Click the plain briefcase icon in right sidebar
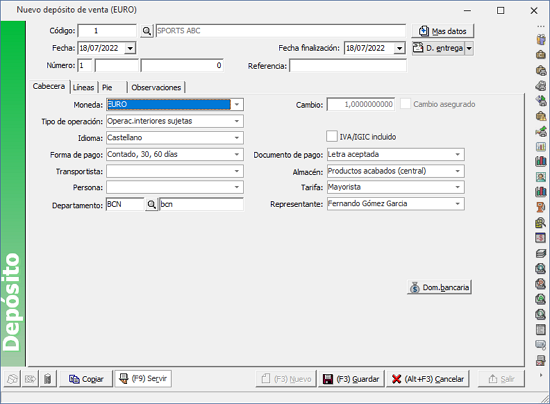 (x=541, y=55)
